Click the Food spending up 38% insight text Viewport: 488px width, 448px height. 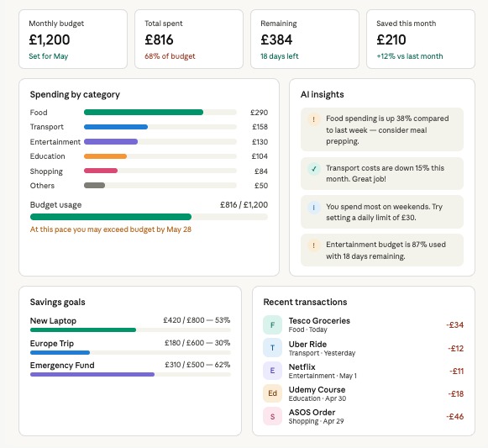tap(387, 129)
